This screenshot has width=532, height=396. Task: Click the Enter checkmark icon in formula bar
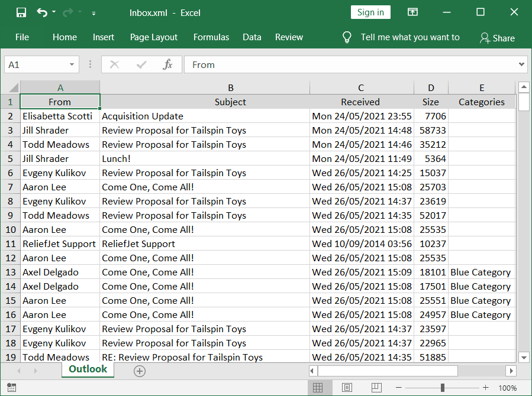click(141, 64)
